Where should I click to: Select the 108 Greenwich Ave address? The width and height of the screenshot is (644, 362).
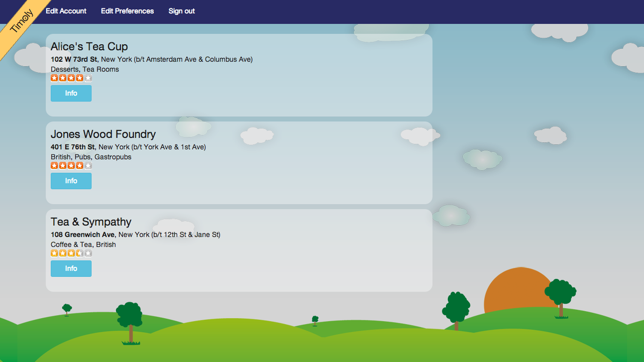83,235
